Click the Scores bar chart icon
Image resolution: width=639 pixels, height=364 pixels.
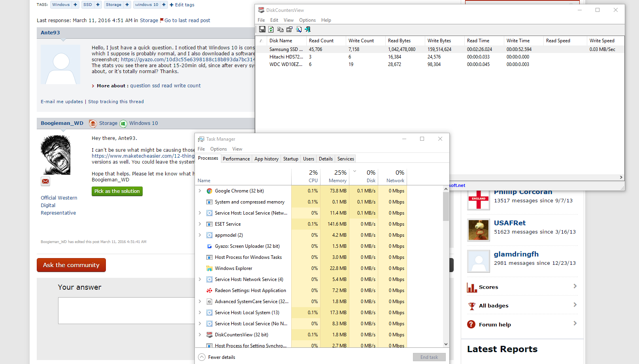pos(472,287)
